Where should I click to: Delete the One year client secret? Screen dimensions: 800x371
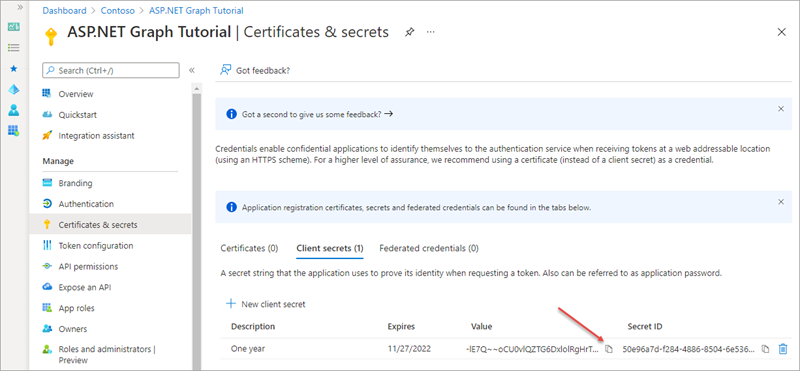pos(782,349)
